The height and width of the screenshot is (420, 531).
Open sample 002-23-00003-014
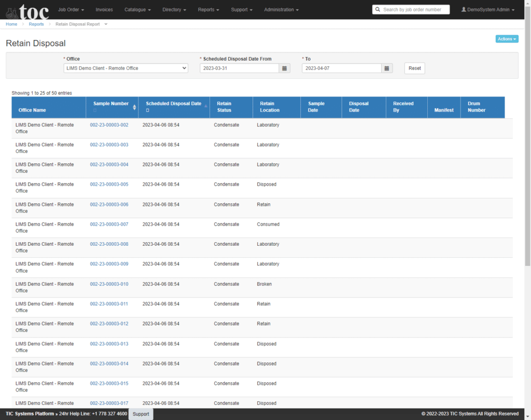pos(109,364)
